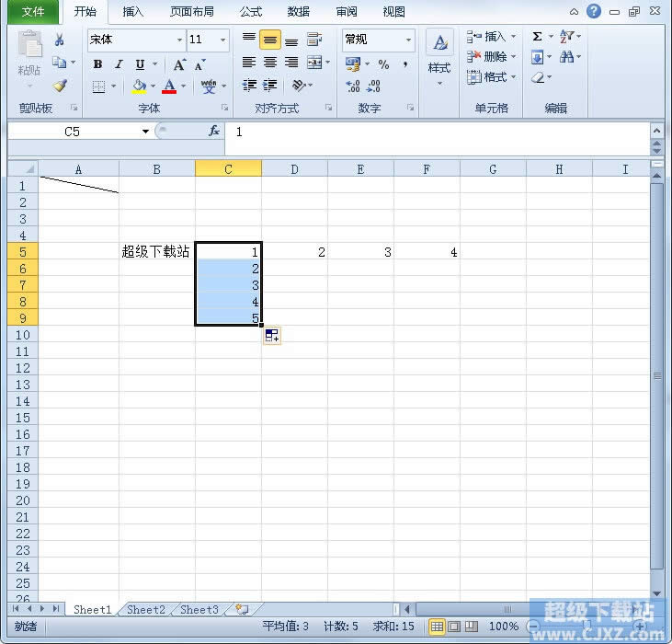The width and height of the screenshot is (672, 644).
Task: Click the Copy icon in clipboard group
Action: point(60,63)
